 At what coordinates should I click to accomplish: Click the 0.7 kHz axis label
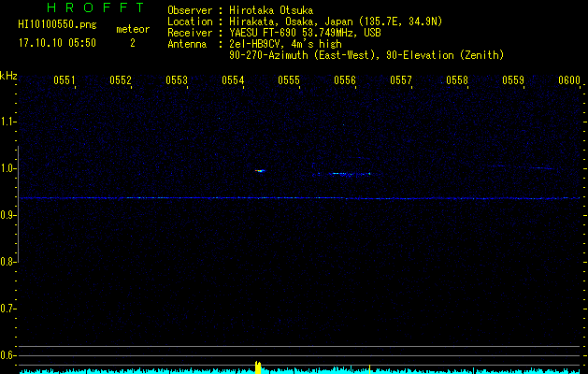coord(7,309)
